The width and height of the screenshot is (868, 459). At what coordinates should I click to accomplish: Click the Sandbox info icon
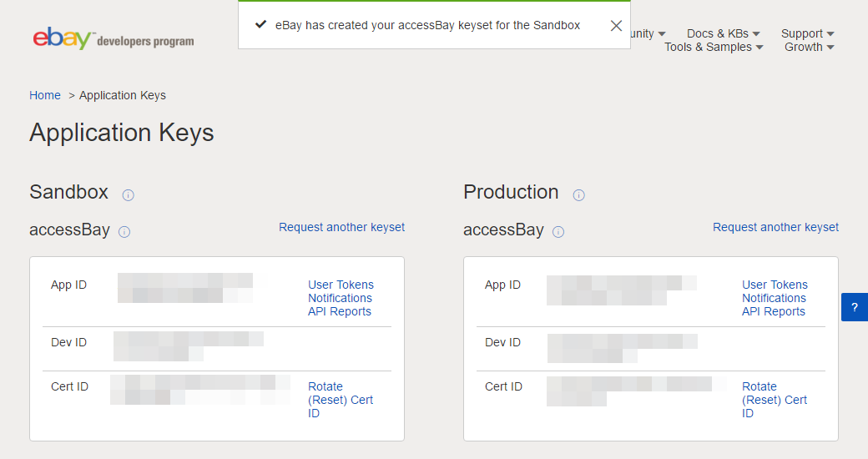[128, 195]
